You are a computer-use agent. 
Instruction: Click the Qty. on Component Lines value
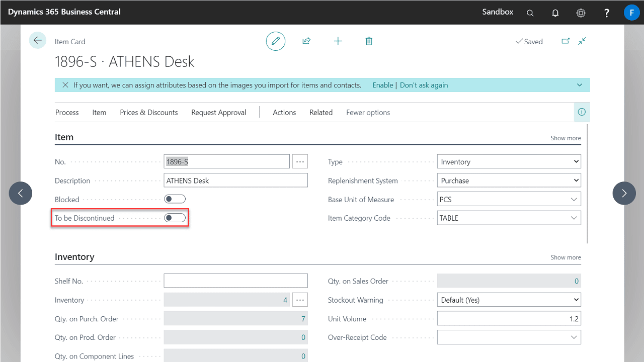[x=236, y=355]
